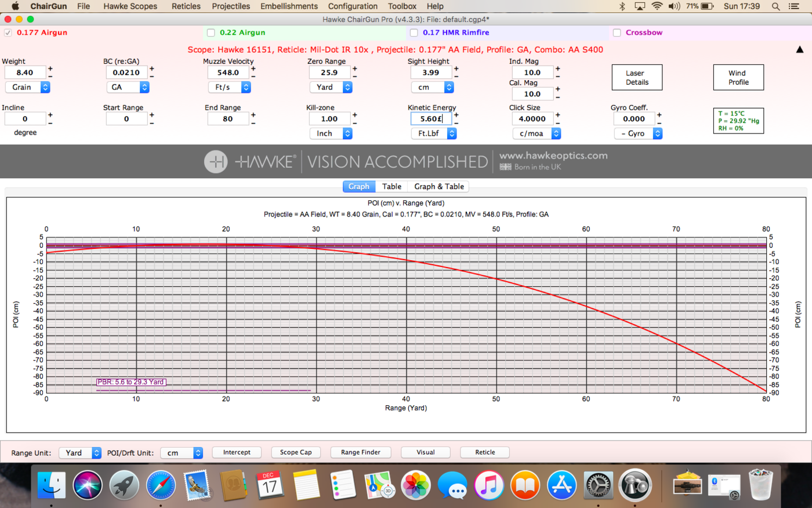This screenshot has width=812, height=508.
Task: Open Kinetic Energy Ft.Lbf dropdown
Action: pos(434,134)
